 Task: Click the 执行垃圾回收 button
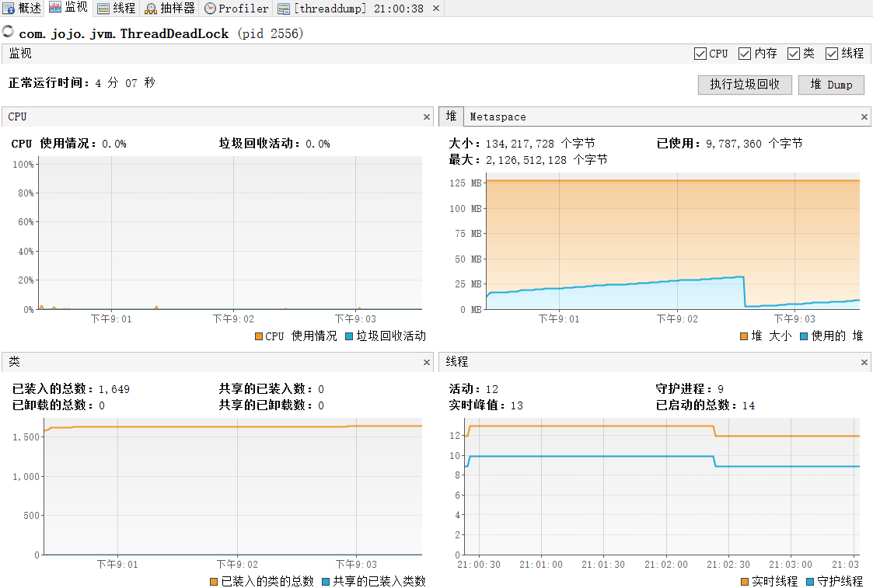point(745,85)
